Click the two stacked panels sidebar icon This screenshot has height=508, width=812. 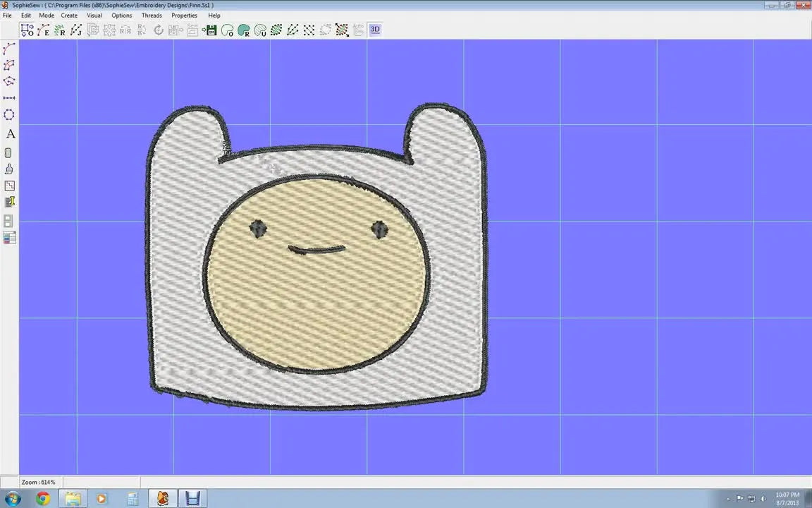click(8, 221)
